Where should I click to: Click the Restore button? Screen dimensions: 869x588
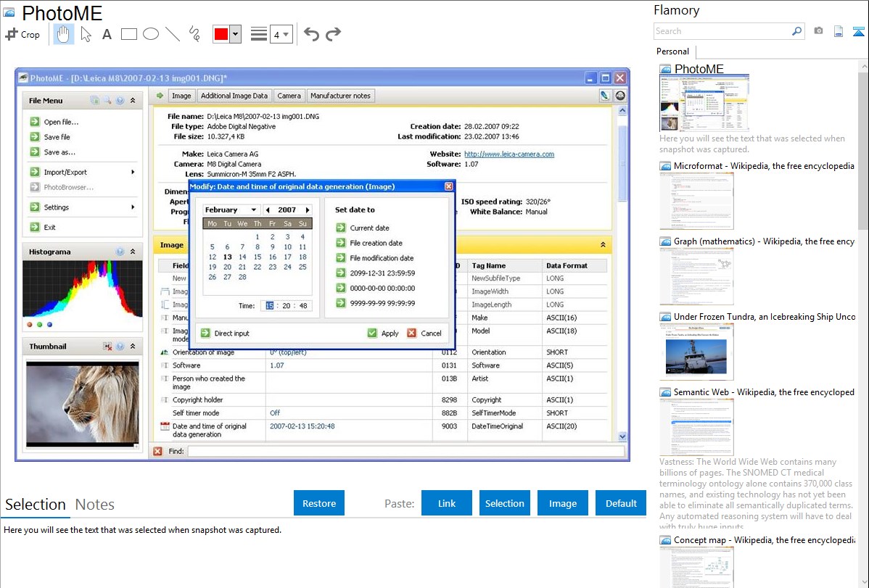coord(319,503)
